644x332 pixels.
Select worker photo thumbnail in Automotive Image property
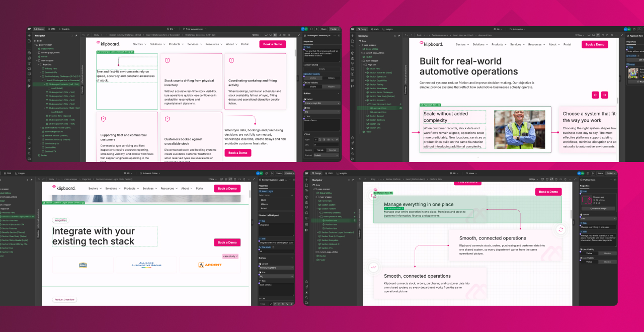pos(633,73)
